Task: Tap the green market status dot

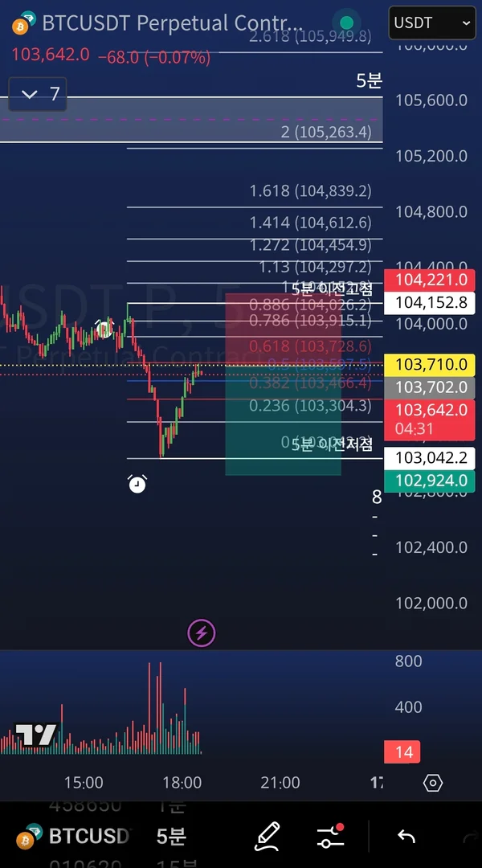Action: pyautogui.click(x=346, y=23)
